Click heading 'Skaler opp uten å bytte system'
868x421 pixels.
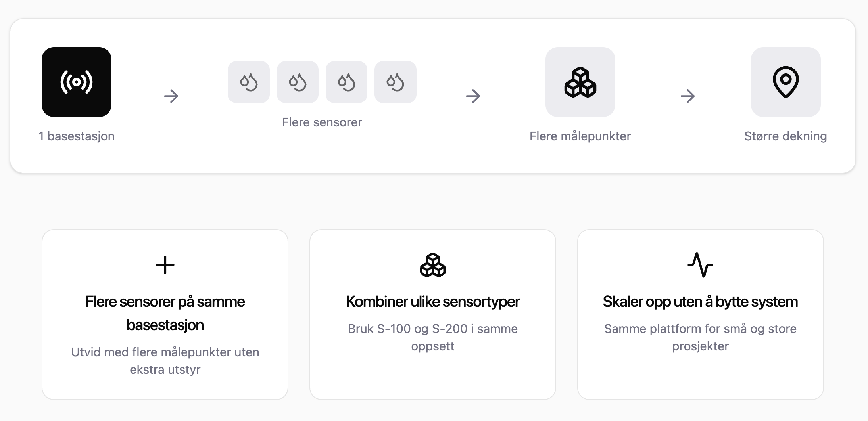click(x=701, y=302)
